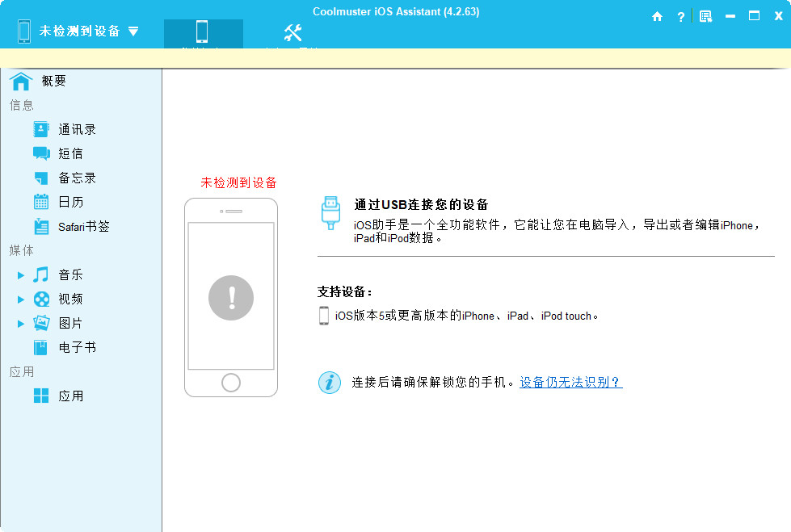Click the music note icon

pos(41,274)
